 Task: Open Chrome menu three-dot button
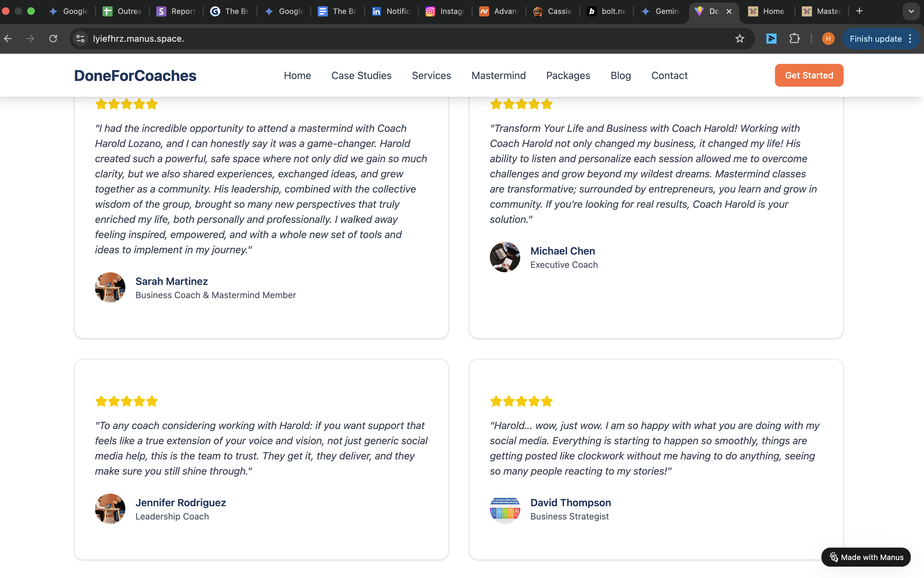(910, 39)
